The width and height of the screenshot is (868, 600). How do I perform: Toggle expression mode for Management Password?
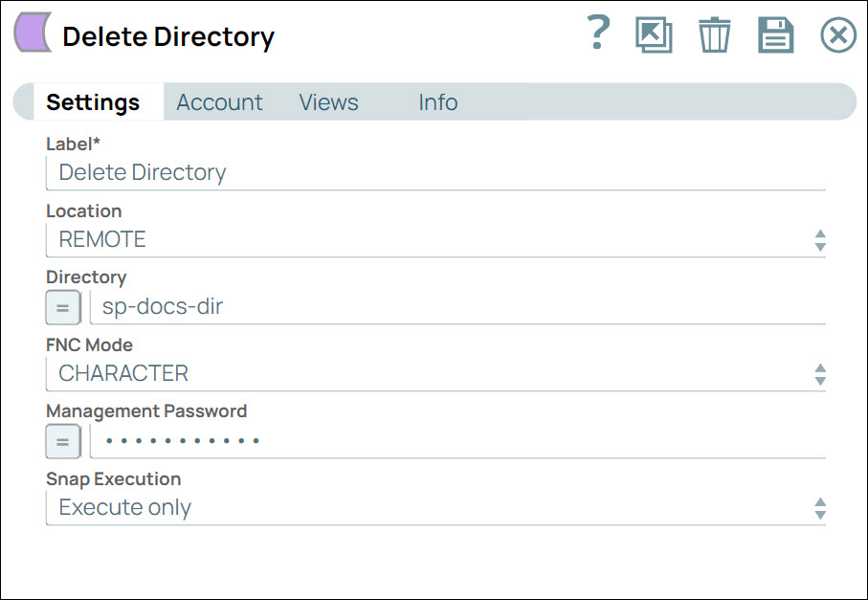coord(62,441)
